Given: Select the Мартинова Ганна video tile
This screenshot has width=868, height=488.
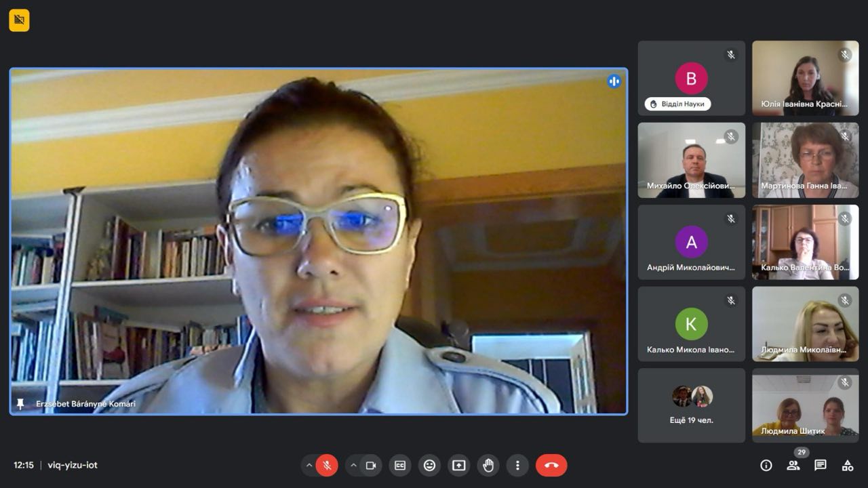Looking at the screenshot, I should point(805,160).
